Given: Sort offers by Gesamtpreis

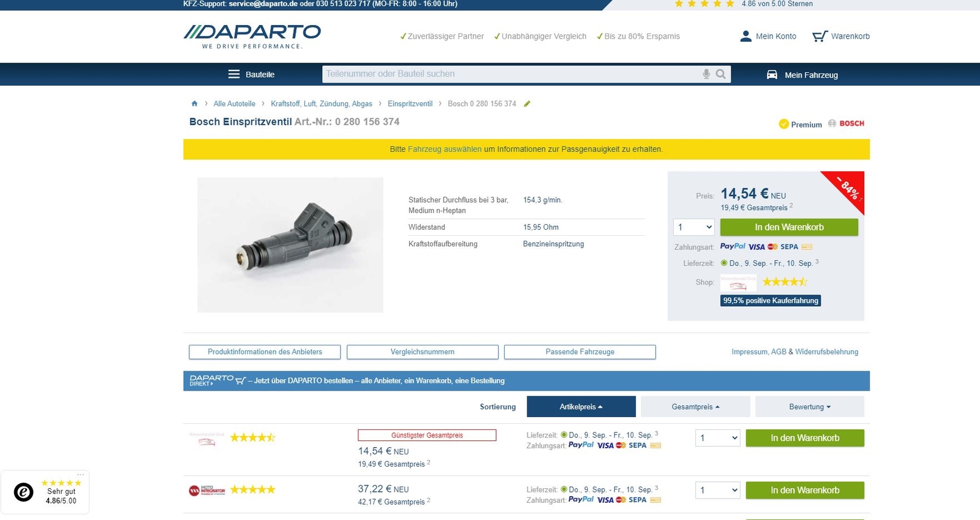Looking at the screenshot, I should [695, 407].
